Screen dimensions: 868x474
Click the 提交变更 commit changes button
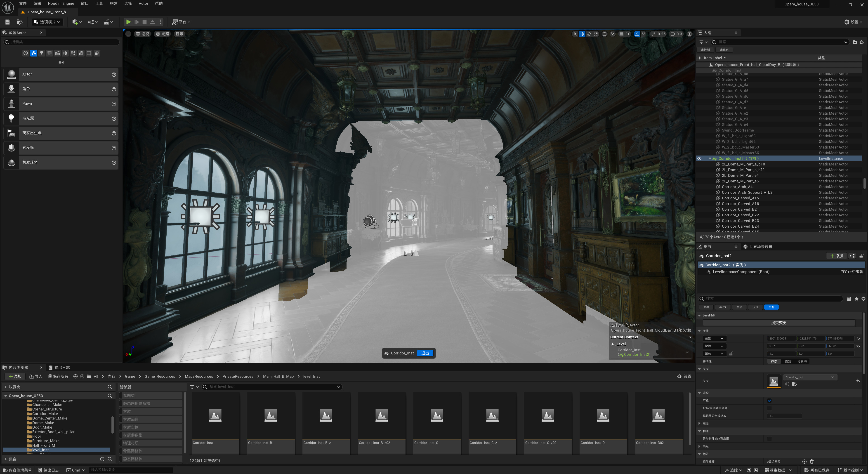pyautogui.click(x=779, y=323)
